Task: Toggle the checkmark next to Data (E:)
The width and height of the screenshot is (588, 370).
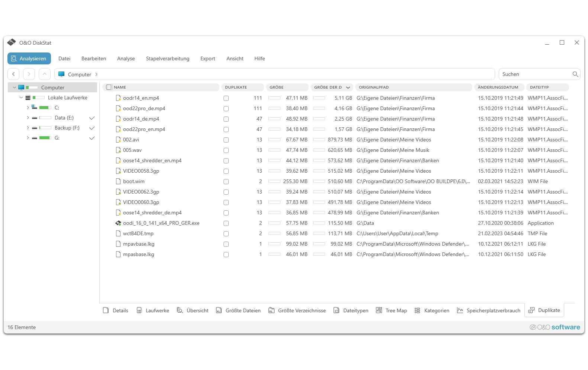Action: (92, 118)
